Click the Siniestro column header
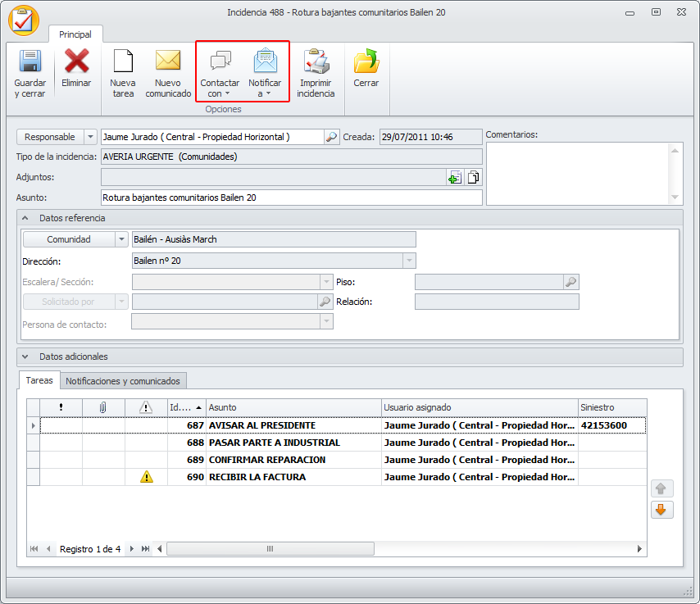Image resolution: width=700 pixels, height=604 pixels. pyautogui.click(x=612, y=407)
